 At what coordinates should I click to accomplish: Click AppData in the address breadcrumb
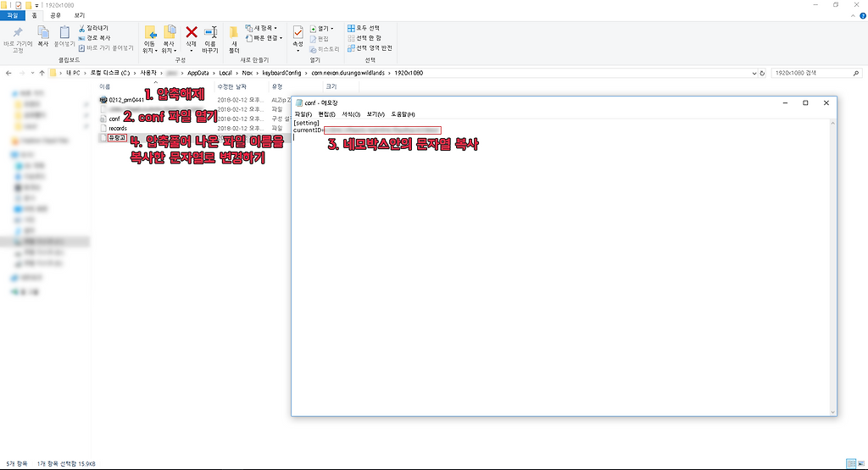(x=198, y=73)
